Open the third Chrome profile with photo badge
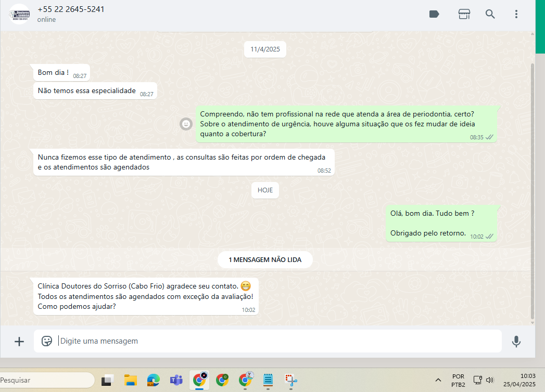The height and width of the screenshot is (392, 545). (245, 380)
